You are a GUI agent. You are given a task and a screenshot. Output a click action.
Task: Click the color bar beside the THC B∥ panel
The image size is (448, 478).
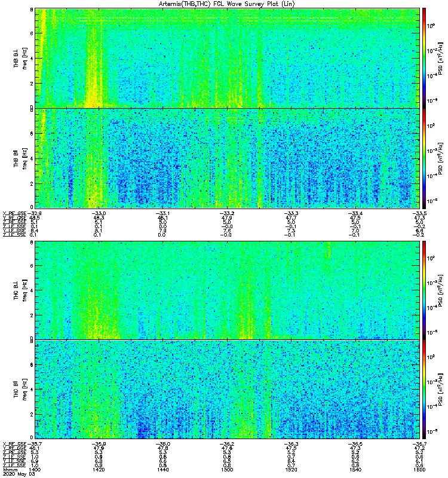(424, 390)
